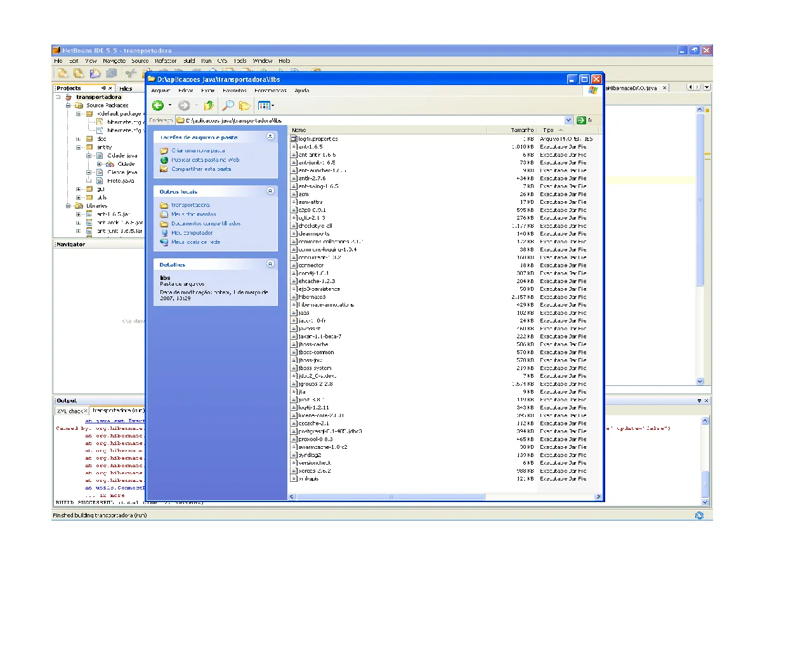Select the hibernate3 jar file

coord(308,297)
